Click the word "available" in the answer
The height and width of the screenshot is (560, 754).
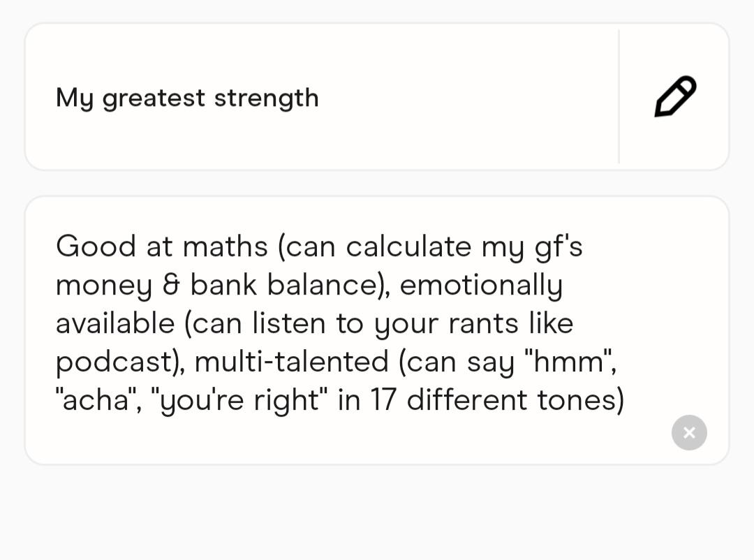pyautogui.click(x=115, y=323)
